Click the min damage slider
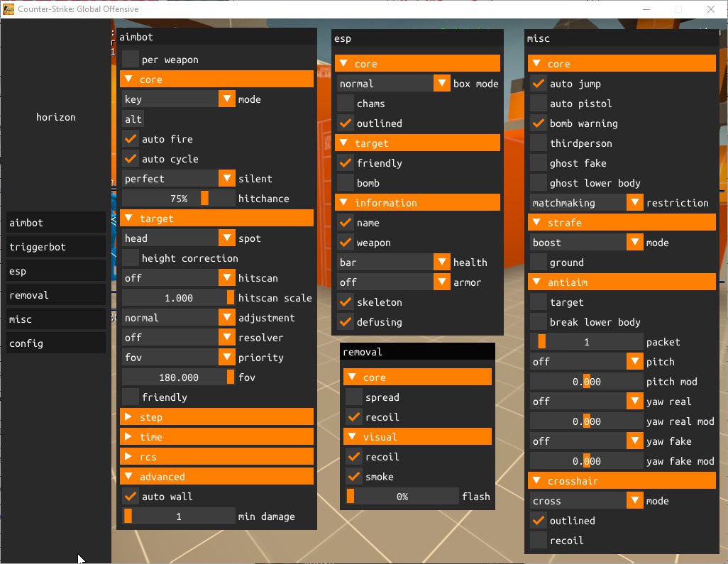 [179, 516]
